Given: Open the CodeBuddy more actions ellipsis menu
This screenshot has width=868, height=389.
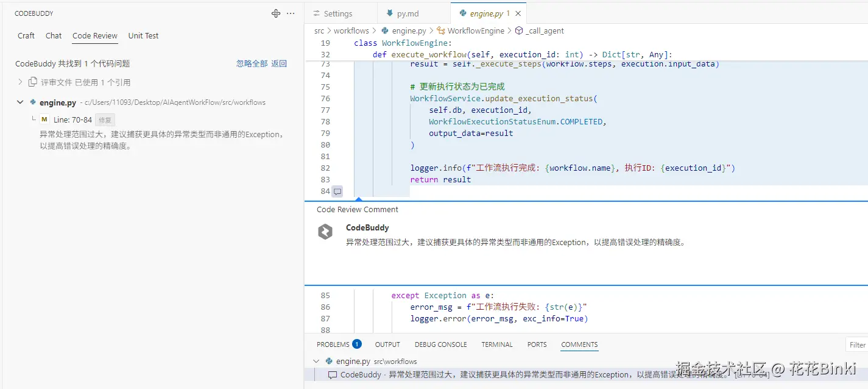Looking at the screenshot, I should pos(291,13).
